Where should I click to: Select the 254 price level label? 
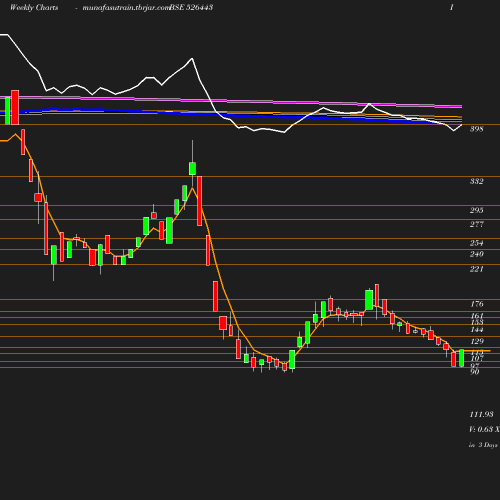click(477, 243)
